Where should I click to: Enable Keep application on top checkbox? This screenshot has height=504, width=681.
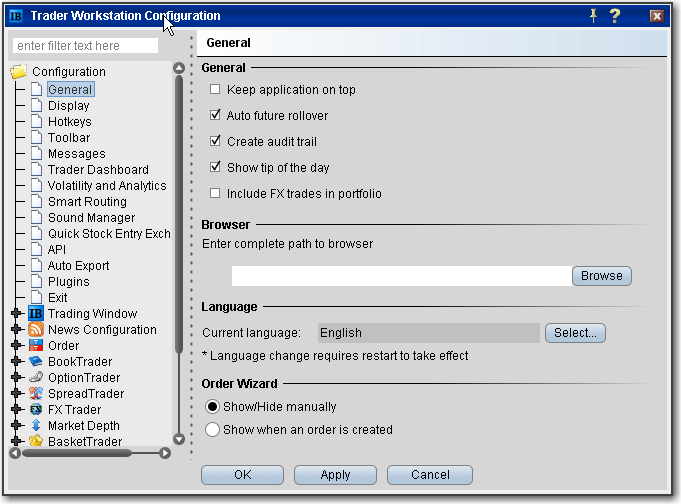(215, 90)
